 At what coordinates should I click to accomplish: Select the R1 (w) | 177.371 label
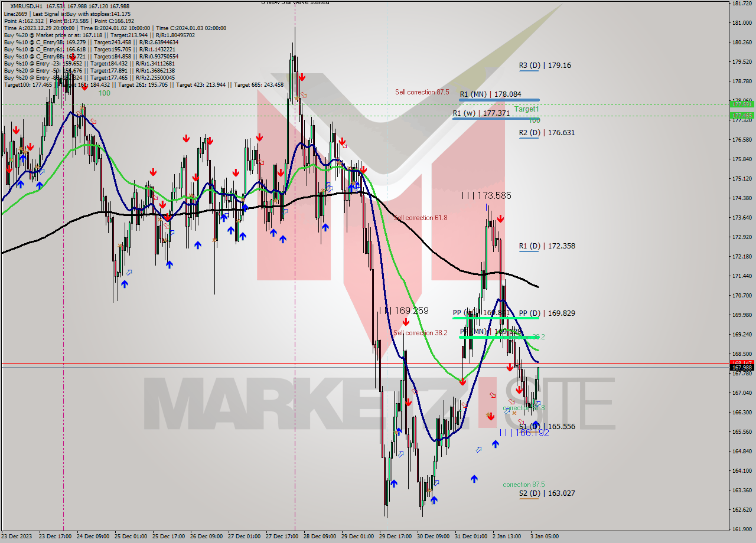pyautogui.click(x=481, y=113)
